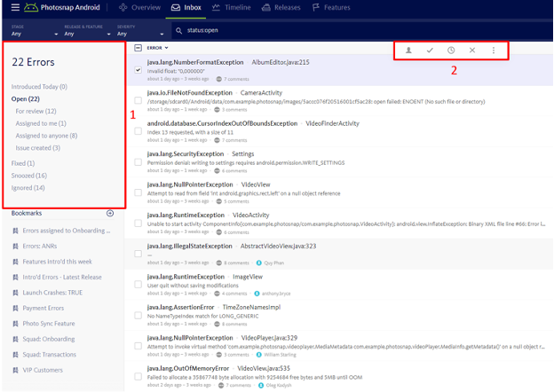Show Assigned to anyone (8) errors
Screen dimensions: 554x392
46,136
